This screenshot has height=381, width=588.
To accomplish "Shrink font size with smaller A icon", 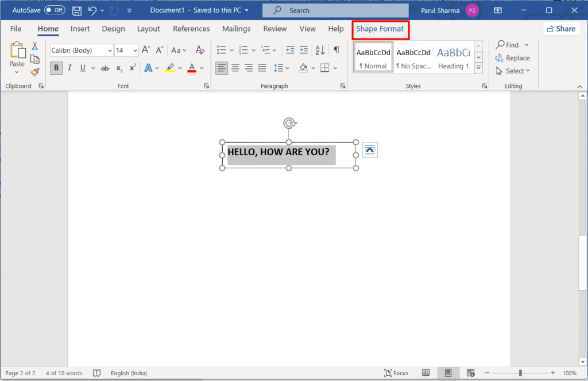I will click(x=160, y=50).
